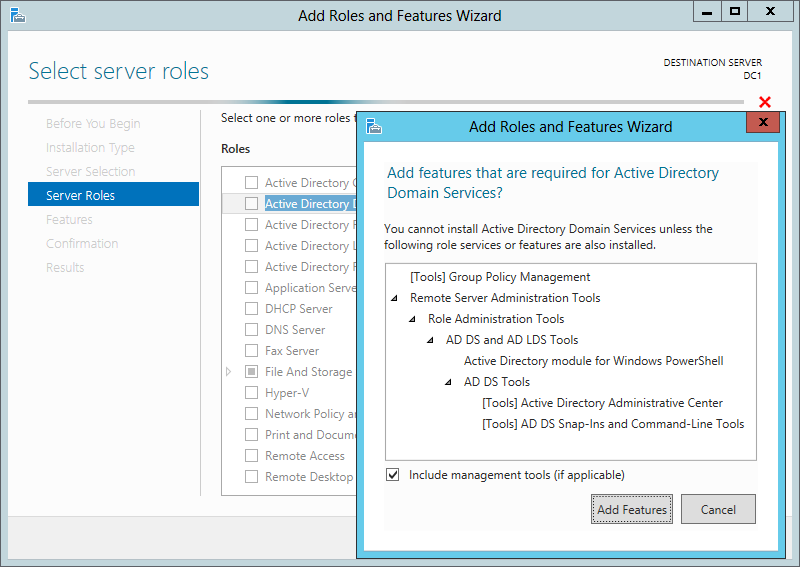
Task: Check the first Active Directory role checkbox at top of list
Action: coord(252,183)
